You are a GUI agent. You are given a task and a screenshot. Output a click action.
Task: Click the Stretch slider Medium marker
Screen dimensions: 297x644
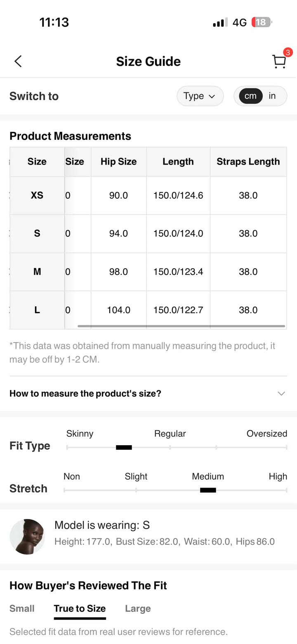pos(208,490)
